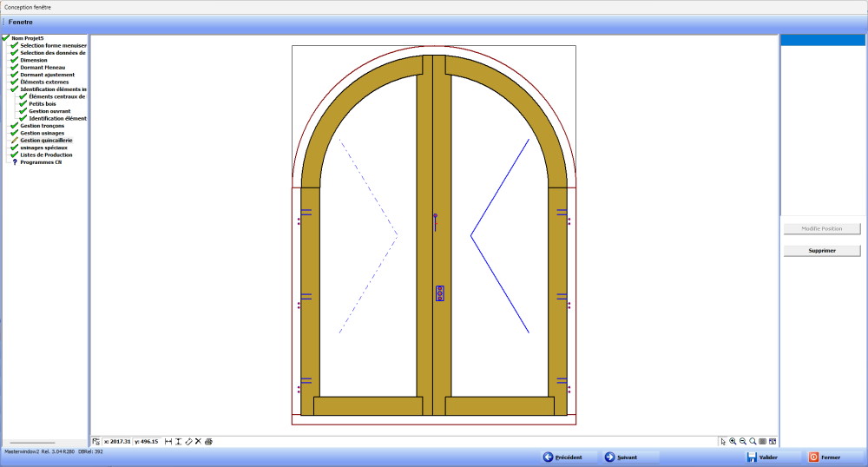Open the Petits bois sub-step
868x467 pixels.
[x=43, y=103]
